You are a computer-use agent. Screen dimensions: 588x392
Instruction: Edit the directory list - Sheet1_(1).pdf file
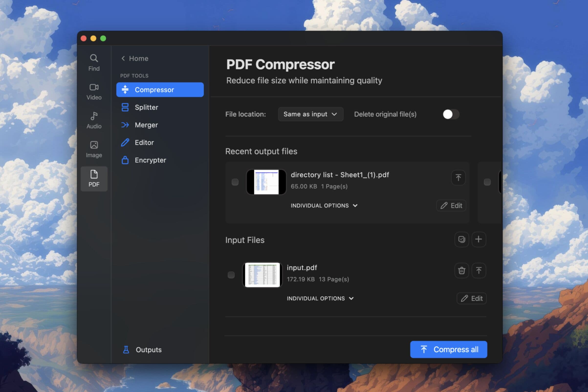[451, 206]
